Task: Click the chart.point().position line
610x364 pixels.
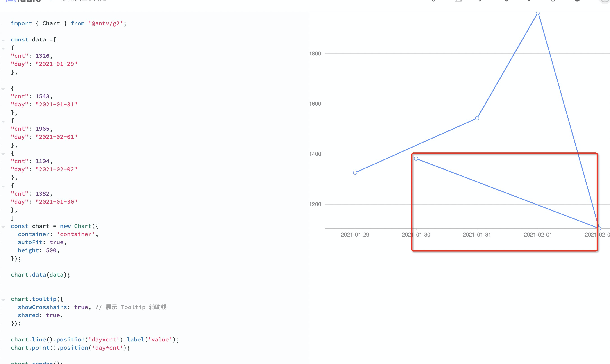Action: 70,348
